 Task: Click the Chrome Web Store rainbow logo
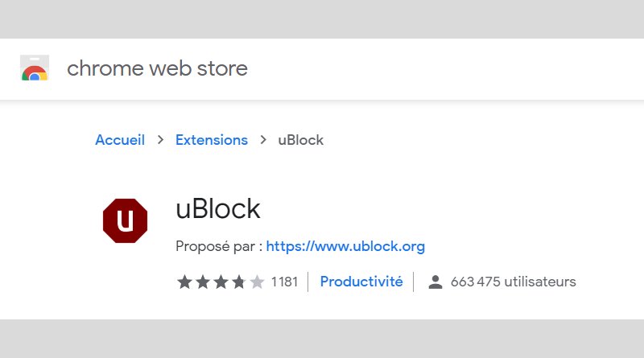[x=35, y=69]
